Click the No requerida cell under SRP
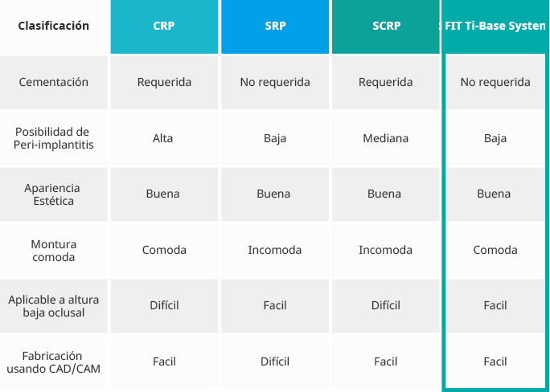Viewport: 550px width, 392px height. coord(275,82)
